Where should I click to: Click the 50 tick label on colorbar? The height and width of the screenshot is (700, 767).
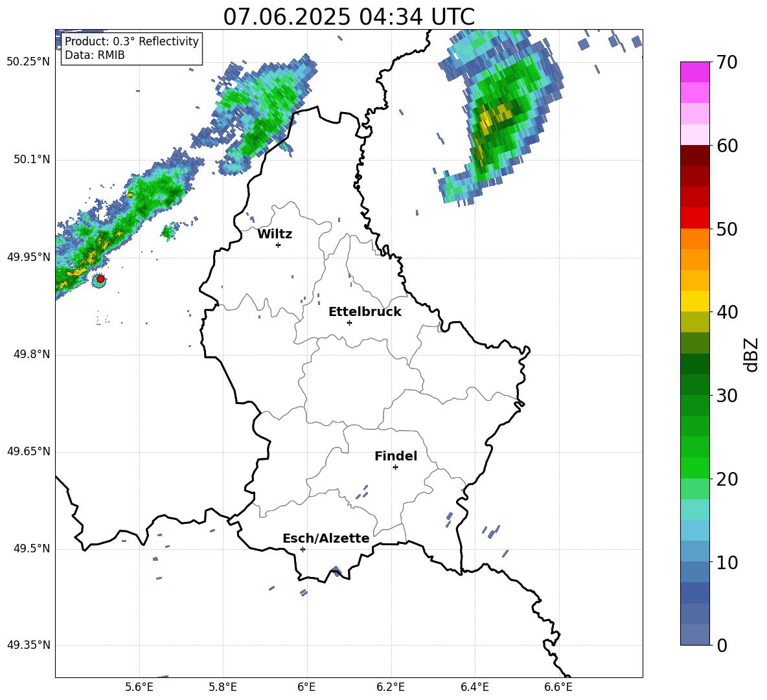727,229
